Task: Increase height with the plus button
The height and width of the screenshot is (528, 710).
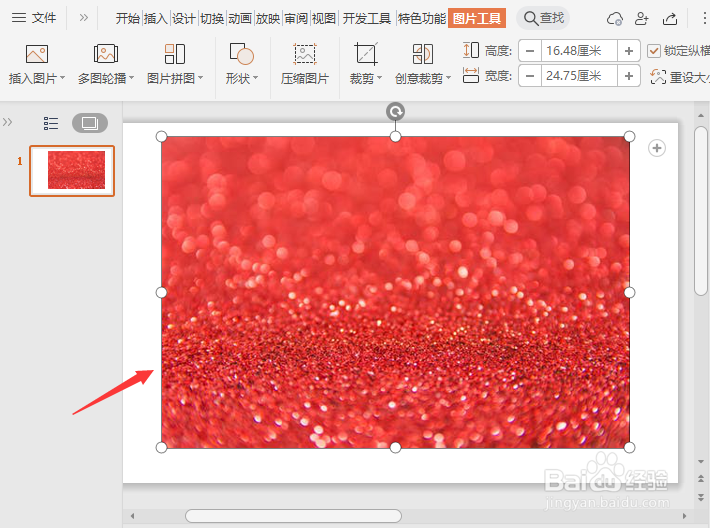Action: coord(628,51)
